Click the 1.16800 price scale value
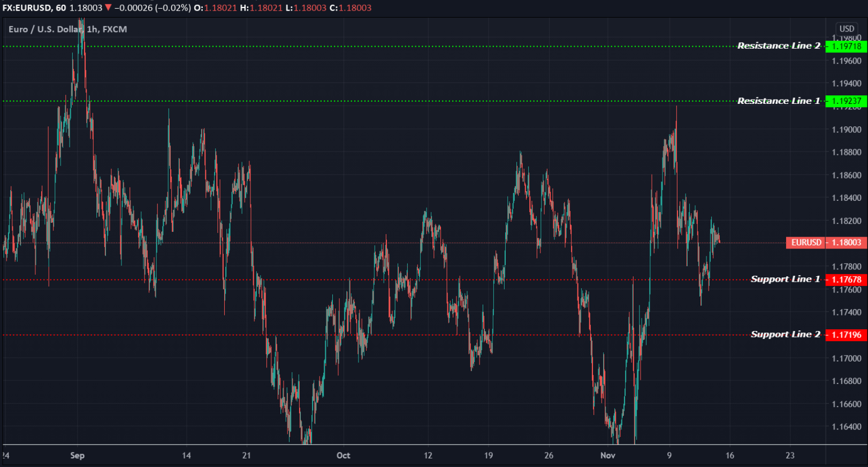This screenshot has width=868, height=467. click(x=847, y=381)
